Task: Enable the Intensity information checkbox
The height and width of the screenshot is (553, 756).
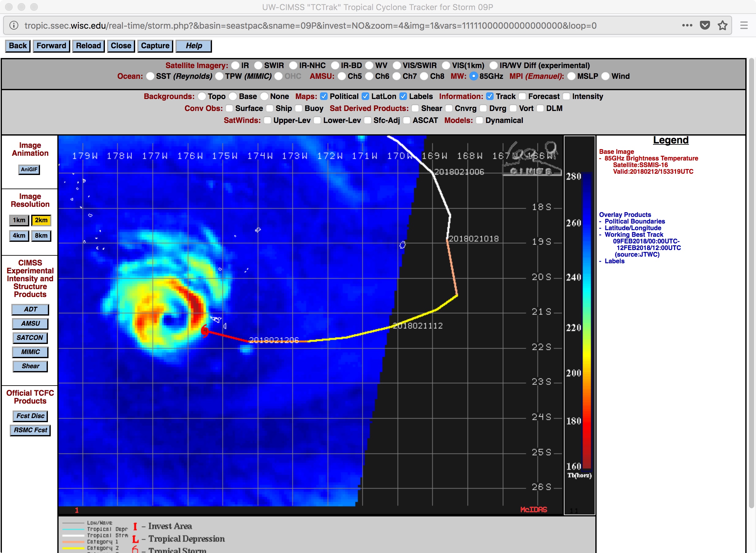Action: coord(566,96)
